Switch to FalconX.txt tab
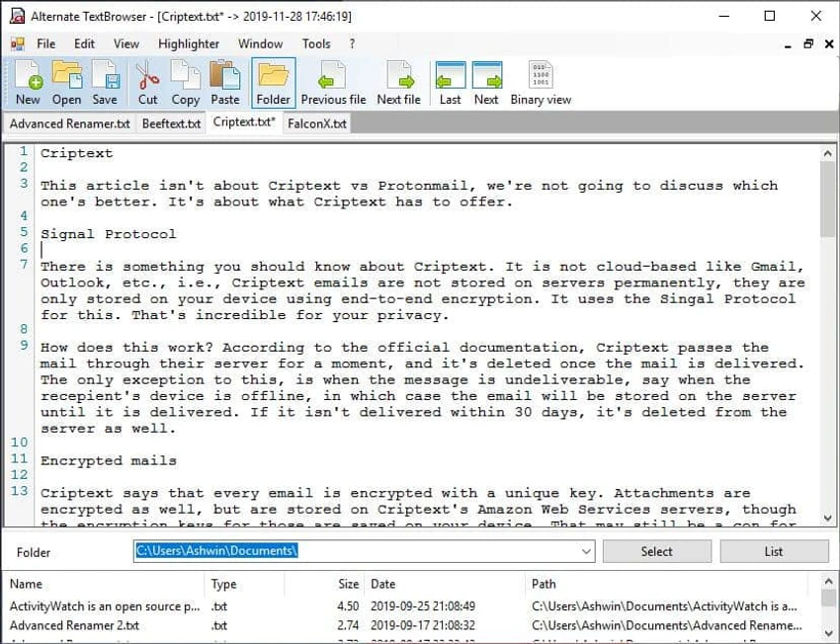Viewport: 840px width, 644px height. point(317,123)
